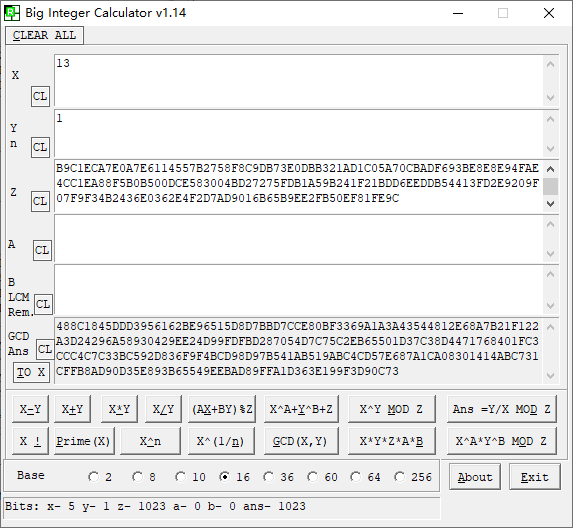Copy answer to X with TO X
Screen dimensions: 573x528
tap(31, 372)
